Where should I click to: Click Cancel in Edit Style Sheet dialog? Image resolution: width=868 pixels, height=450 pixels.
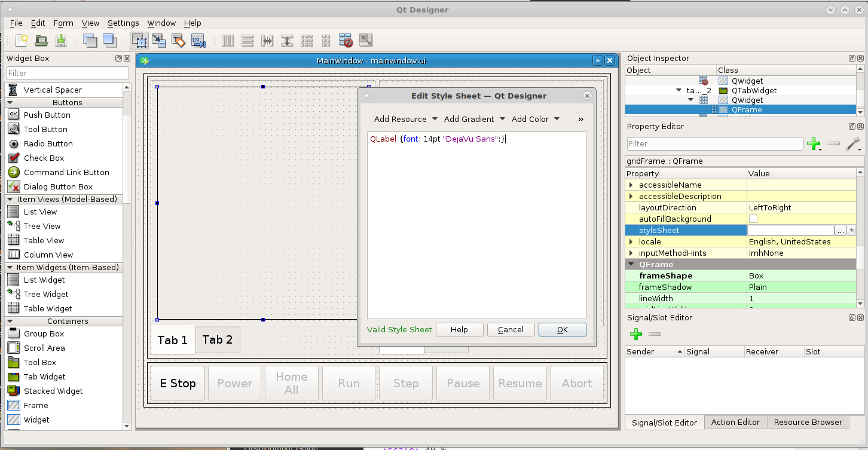pos(511,329)
